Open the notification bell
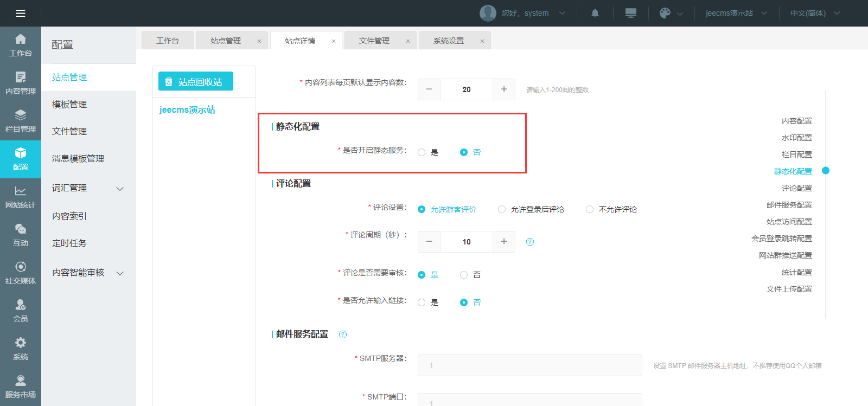The height and width of the screenshot is (406, 868). (x=595, y=13)
